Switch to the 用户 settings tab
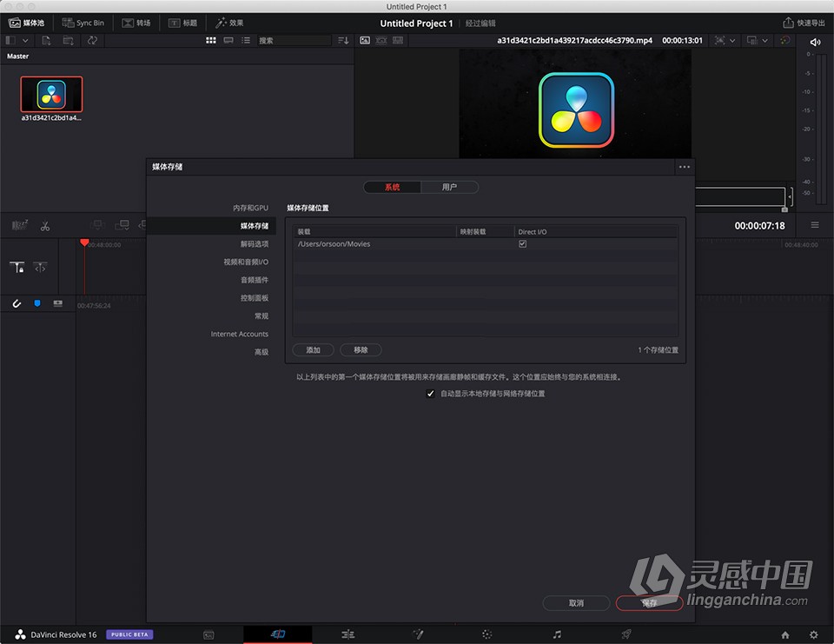This screenshot has width=834, height=644. click(x=449, y=187)
